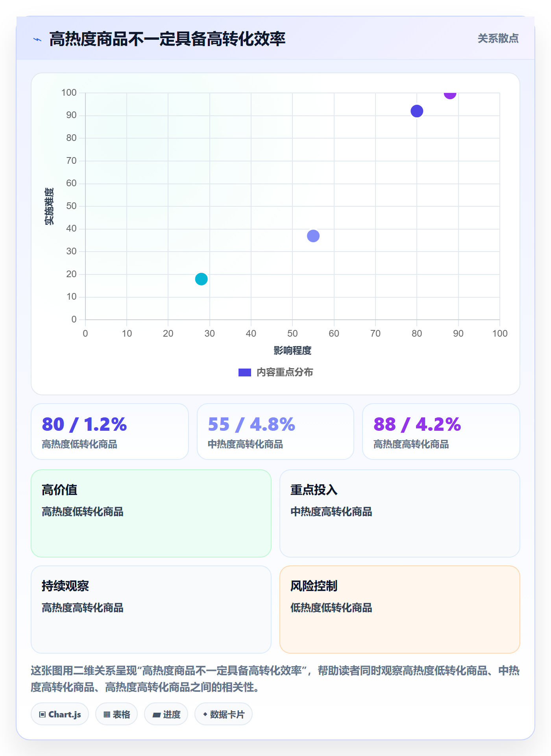Click the title 高热度商品不一定具备高转化效率
Image resolution: width=551 pixels, height=756 pixels.
click(167, 39)
